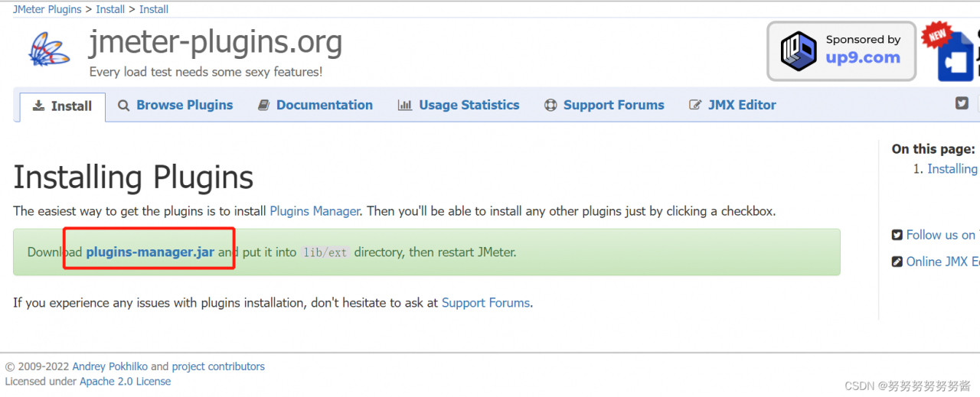Click the download icon on Install tab
Image resolution: width=980 pixels, height=397 pixels.
click(38, 106)
